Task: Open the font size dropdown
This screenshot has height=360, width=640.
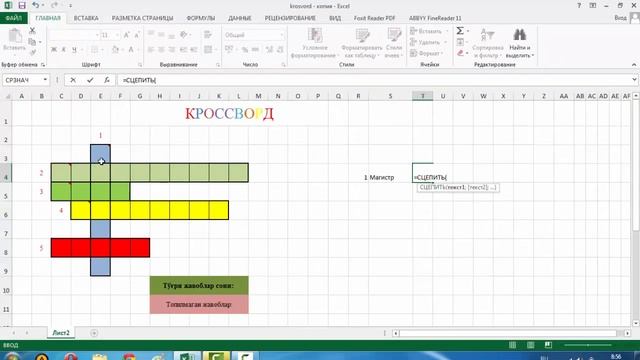Action: 117,35
